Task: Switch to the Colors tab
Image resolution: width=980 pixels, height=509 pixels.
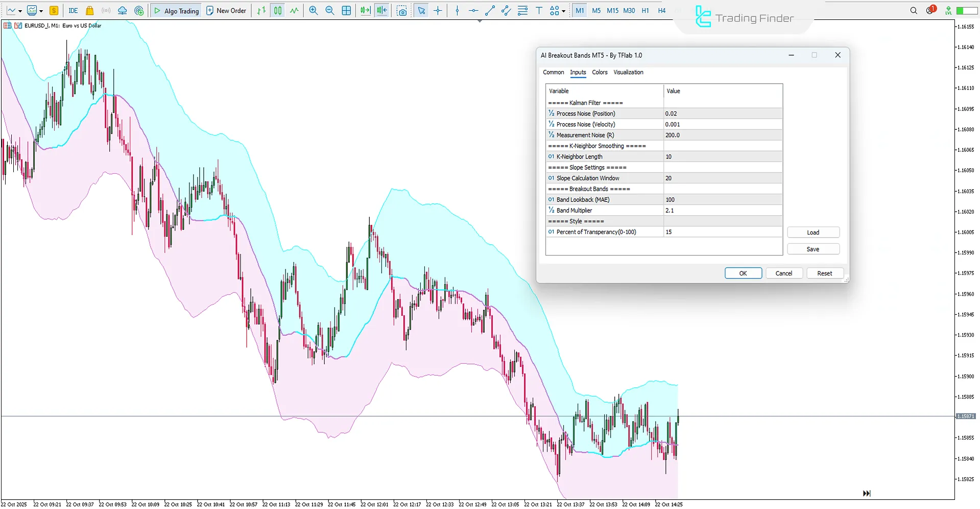Action: tap(600, 72)
